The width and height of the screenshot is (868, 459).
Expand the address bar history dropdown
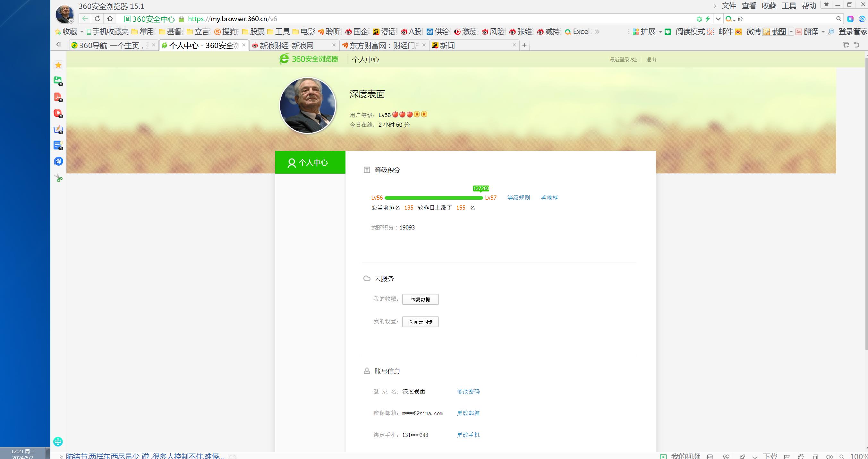click(x=718, y=19)
